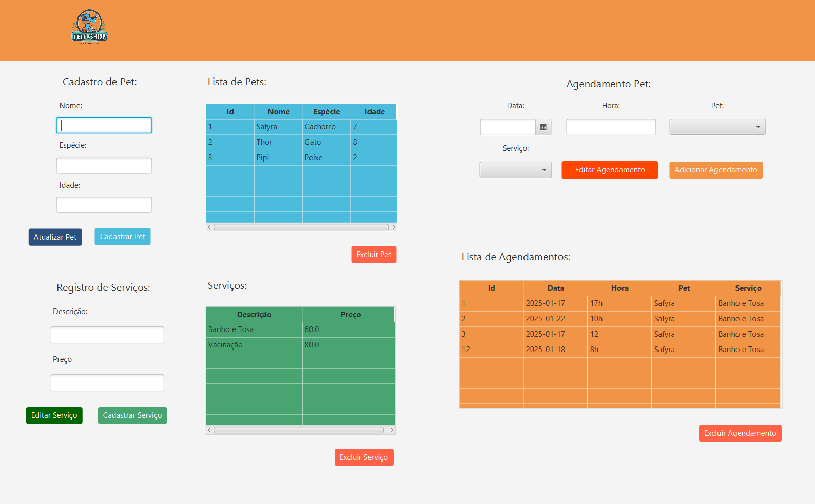The height and width of the screenshot is (504, 815).
Task: Sort services by Preço column header
Action: [x=350, y=315]
